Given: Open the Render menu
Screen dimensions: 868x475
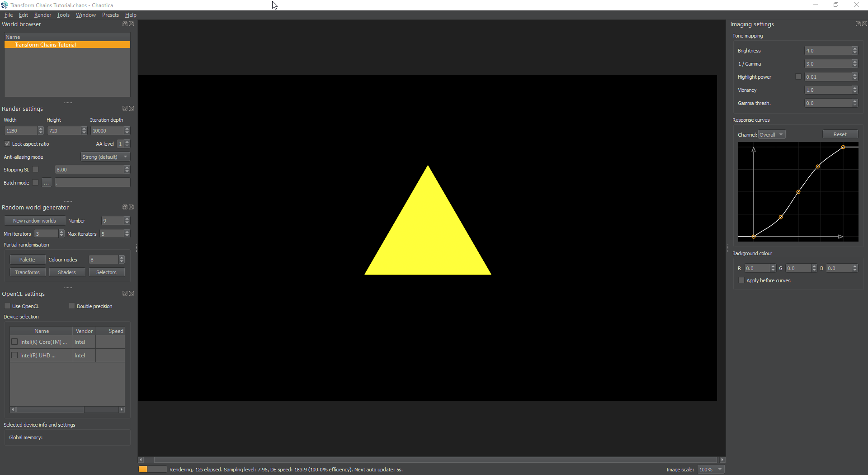Looking at the screenshot, I should click(x=42, y=15).
